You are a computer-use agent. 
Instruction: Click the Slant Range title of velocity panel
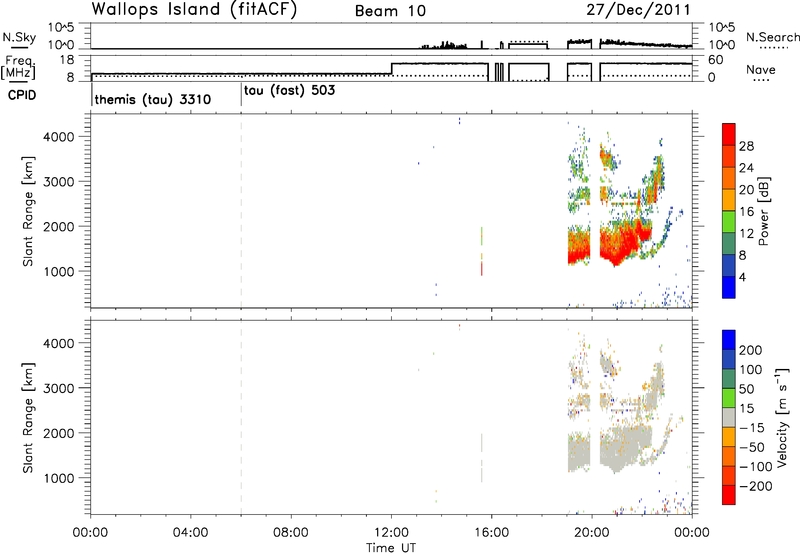28,418
